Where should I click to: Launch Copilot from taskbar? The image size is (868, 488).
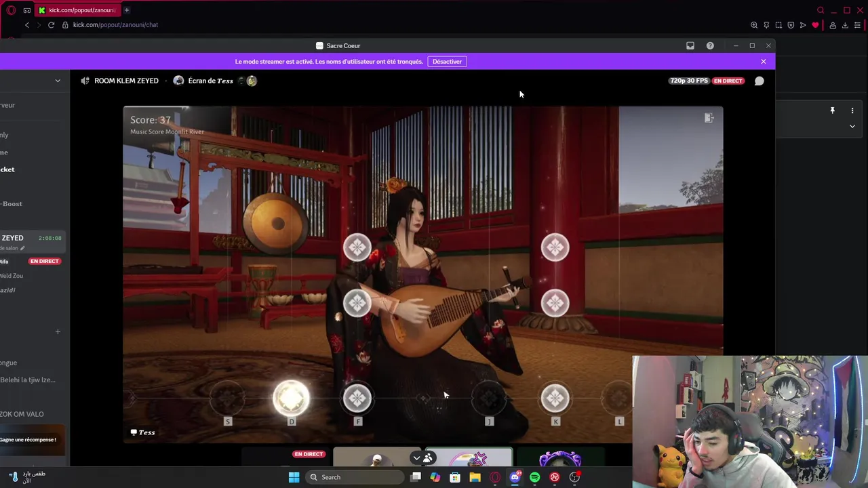[x=435, y=477]
